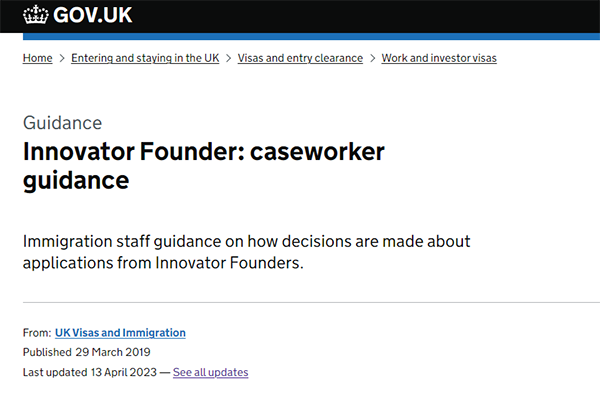The height and width of the screenshot is (404, 600).
Task: Open Entering and staying in the UK breadcrumb
Action: tap(145, 58)
